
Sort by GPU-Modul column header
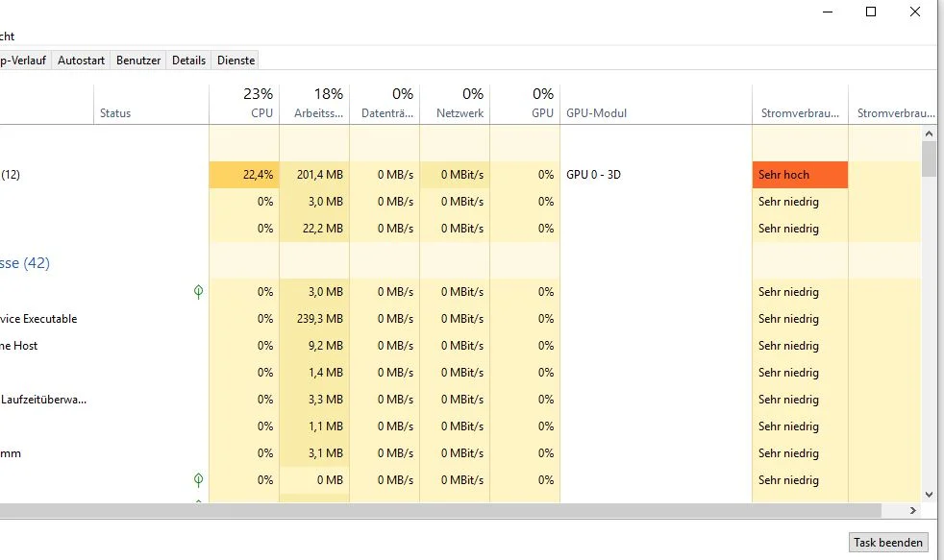[x=656, y=103]
